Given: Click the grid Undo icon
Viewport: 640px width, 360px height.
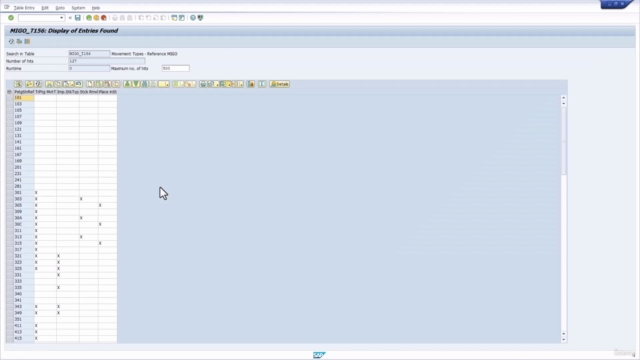Looking at the screenshot, I should [79, 84].
